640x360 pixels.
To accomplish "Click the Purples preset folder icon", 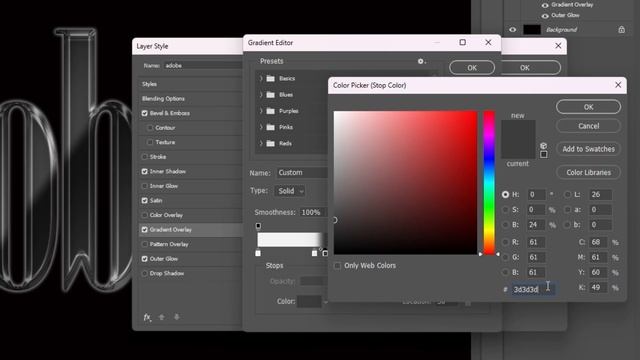I will (271, 111).
